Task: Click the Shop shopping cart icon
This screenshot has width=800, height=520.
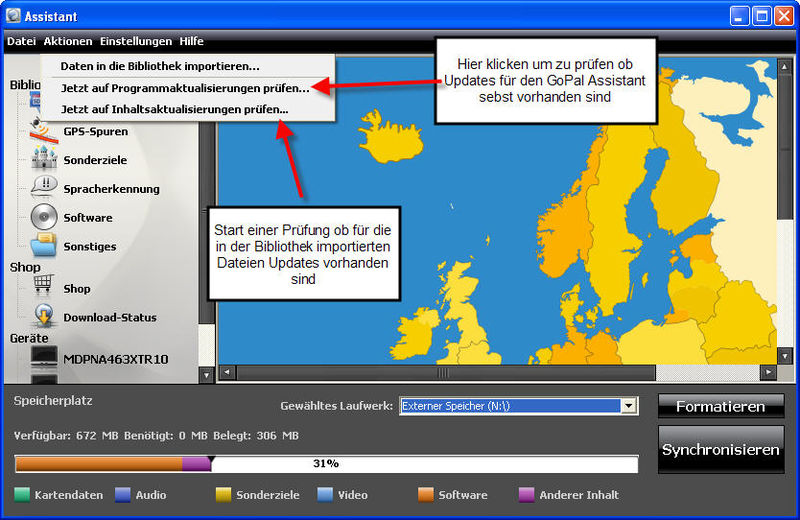Action: point(44,288)
